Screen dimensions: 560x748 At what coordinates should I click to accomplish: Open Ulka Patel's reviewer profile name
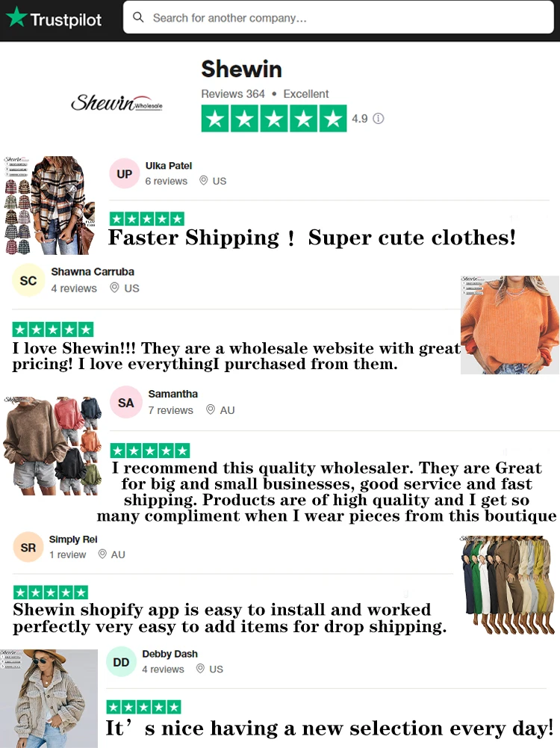(168, 166)
